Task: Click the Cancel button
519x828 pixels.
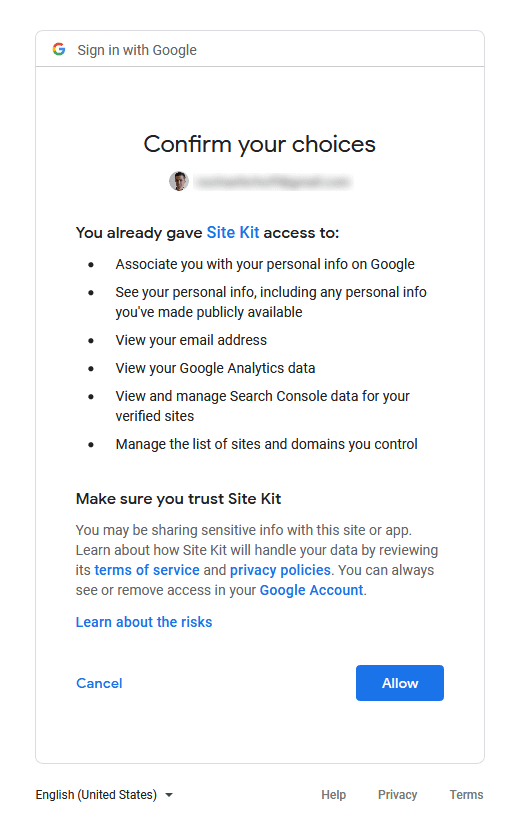Action: coord(99,683)
